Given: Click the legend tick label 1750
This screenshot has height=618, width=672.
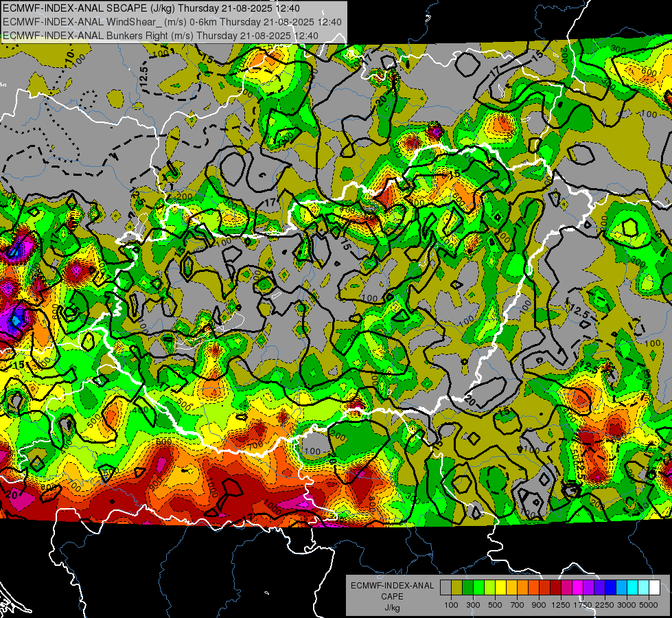Looking at the screenshot, I should point(583,605).
